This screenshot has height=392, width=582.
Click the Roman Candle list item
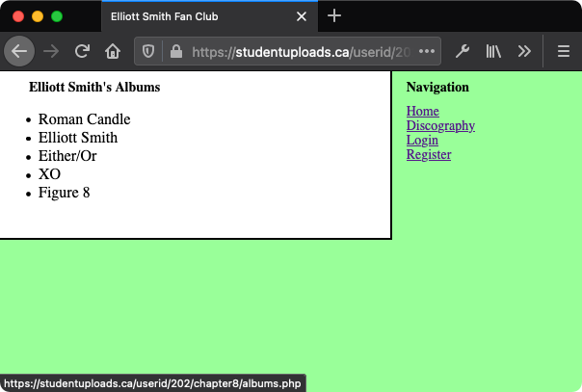[x=84, y=119]
